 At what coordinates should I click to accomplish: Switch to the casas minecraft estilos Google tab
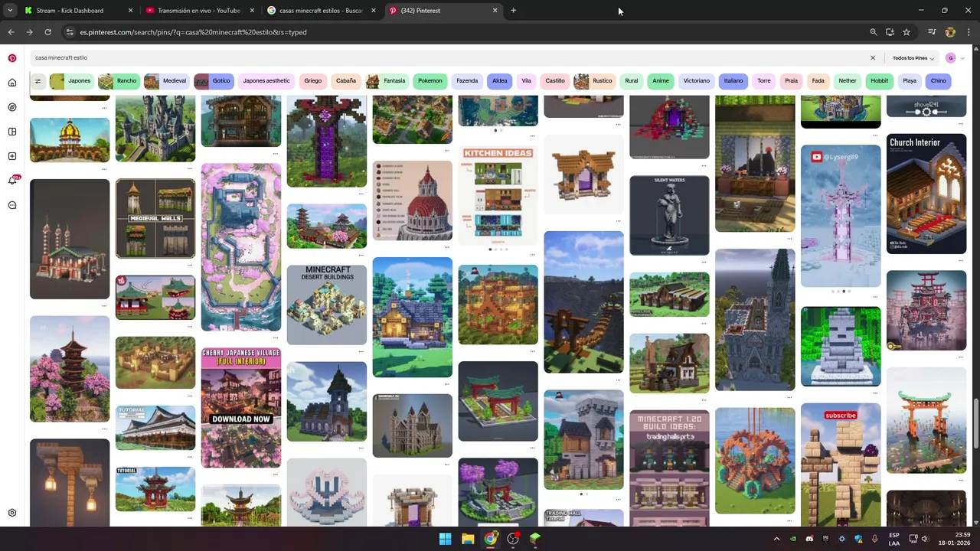[x=321, y=11]
